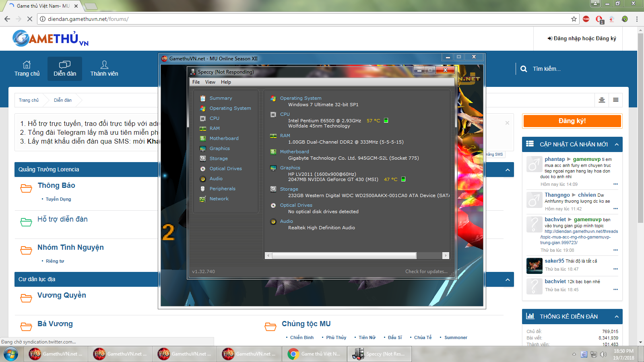Open Hỗ trợ diễn đàn forum
Image resolution: width=644 pixels, height=362 pixels.
pyautogui.click(x=62, y=219)
